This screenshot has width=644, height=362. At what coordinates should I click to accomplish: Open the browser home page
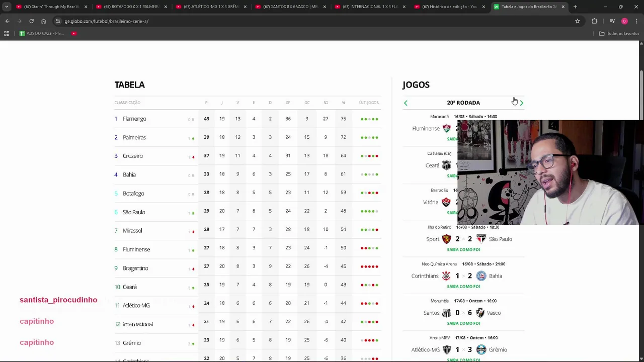coord(43,21)
